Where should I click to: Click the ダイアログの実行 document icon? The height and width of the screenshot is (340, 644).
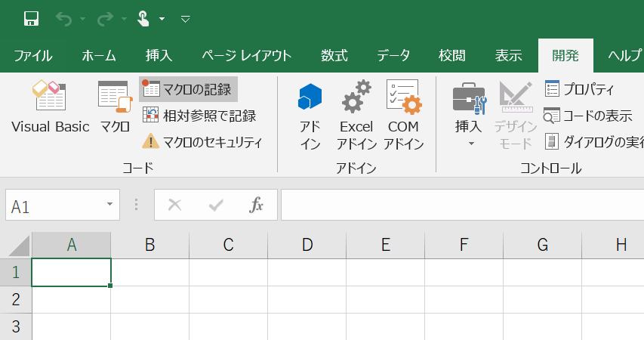coord(552,141)
